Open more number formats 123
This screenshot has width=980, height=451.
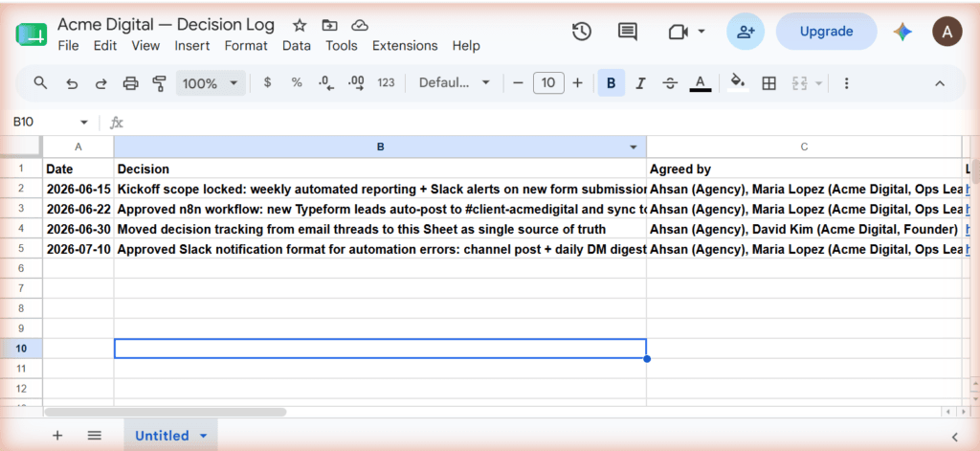(387, 82)
